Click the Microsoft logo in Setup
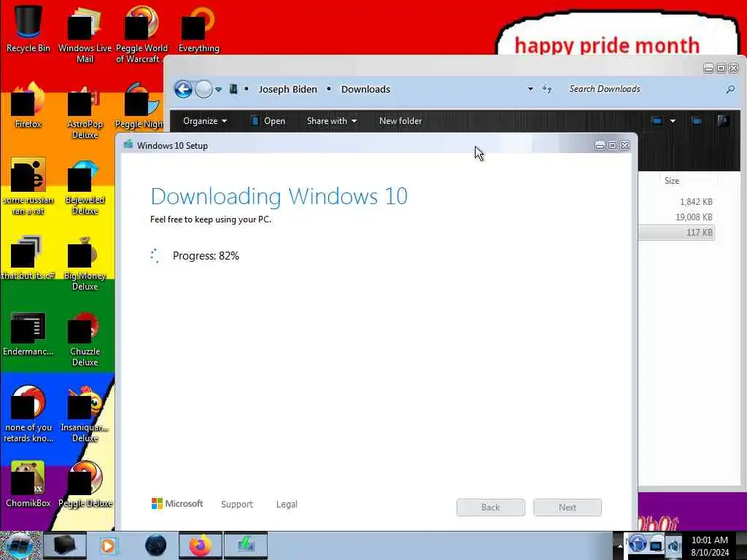Image resolution: width=747 pixels, height=560 pixels. tap(177, 503)
